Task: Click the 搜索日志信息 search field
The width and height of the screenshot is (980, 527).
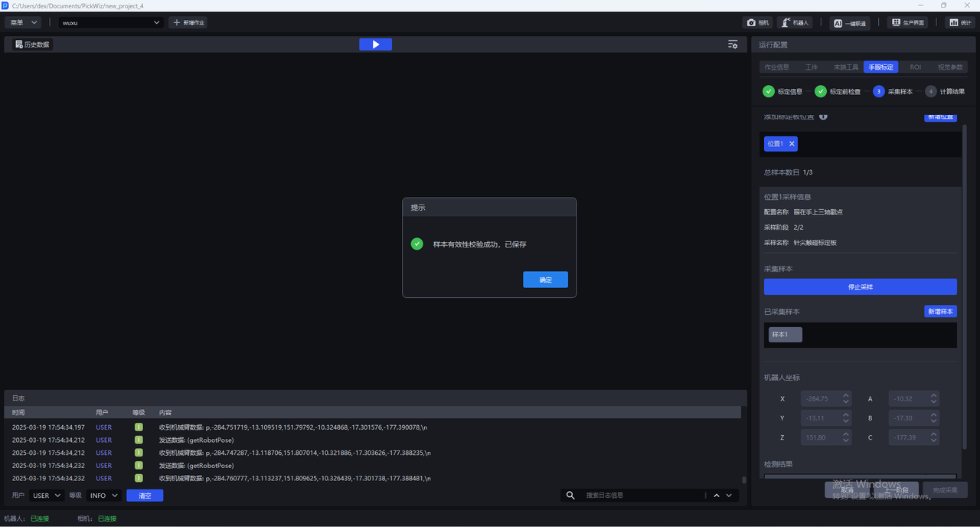Action: coord(643,496)
